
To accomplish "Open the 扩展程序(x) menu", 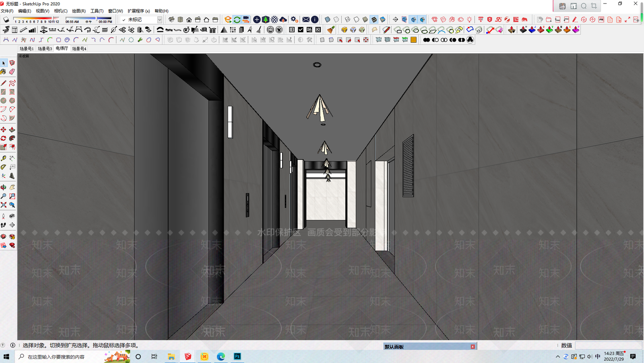I will click(138, 11).
